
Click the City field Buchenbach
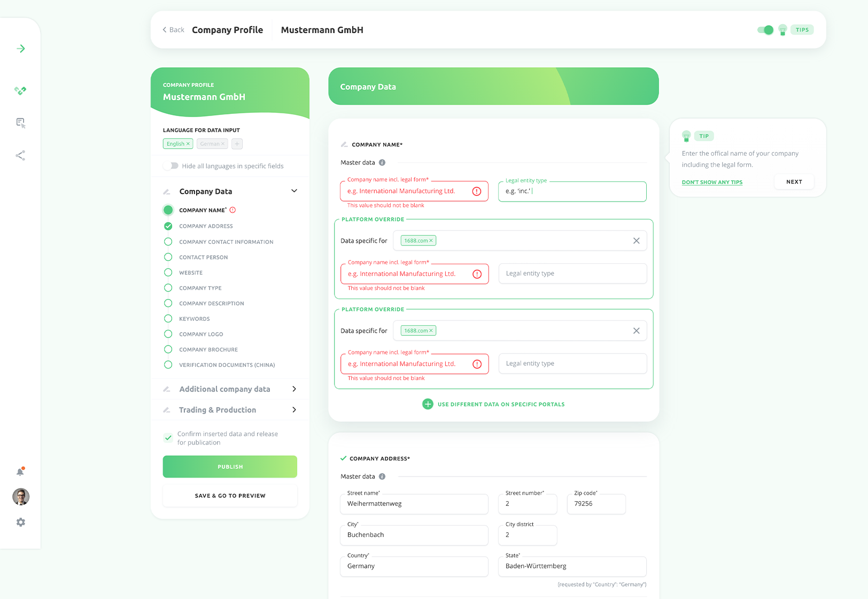coord(414,535)
